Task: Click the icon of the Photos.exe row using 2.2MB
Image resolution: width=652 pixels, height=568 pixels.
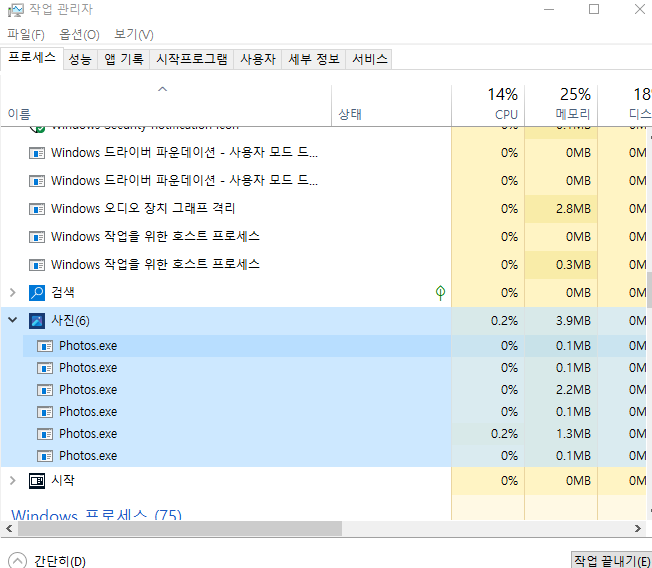Action: click(x=45, y=390)
